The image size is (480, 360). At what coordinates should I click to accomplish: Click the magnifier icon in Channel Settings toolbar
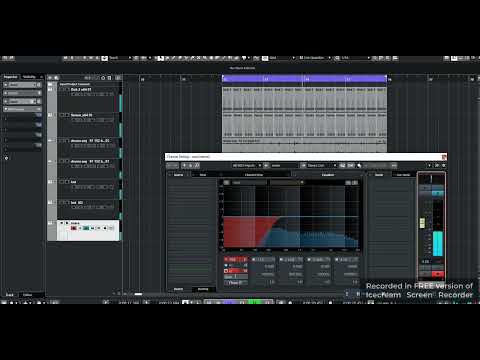pos(359,165)
